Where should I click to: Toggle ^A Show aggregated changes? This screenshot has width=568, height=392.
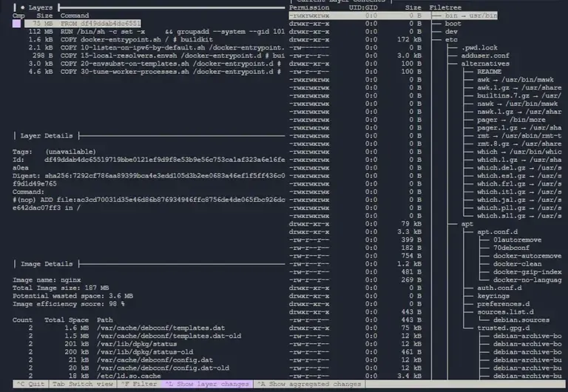pyautogui.click(x=308, y=384)
